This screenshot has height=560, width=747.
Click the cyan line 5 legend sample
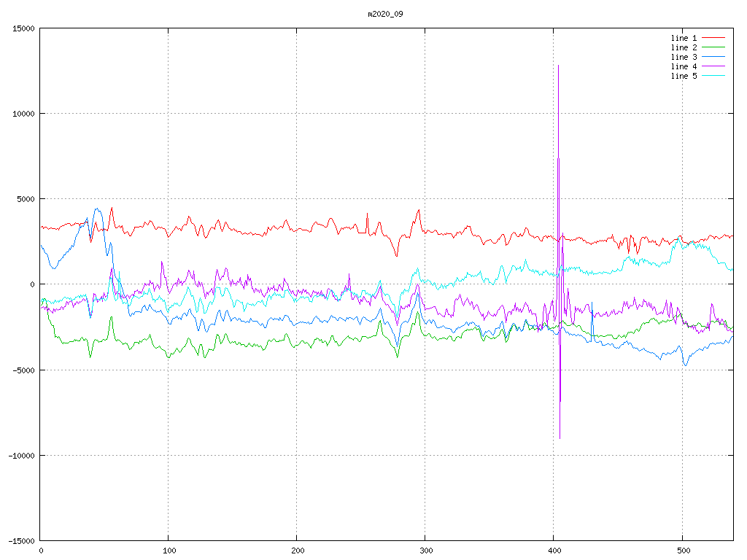tap(713, 76)
